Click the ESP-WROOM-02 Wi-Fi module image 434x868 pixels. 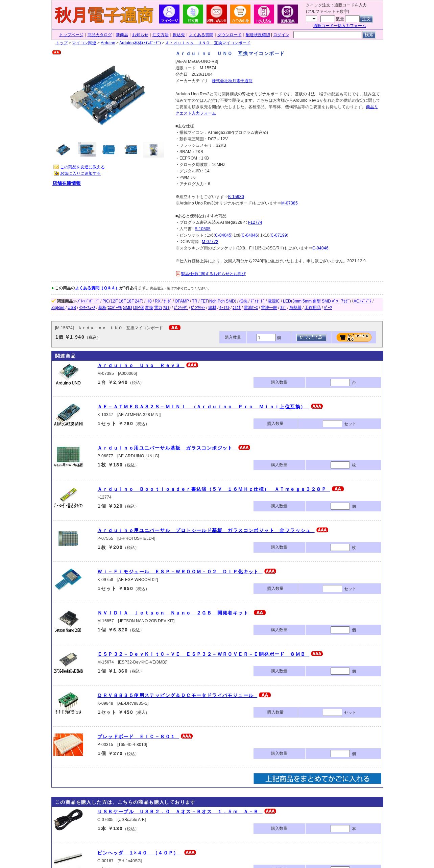point(68,579)
